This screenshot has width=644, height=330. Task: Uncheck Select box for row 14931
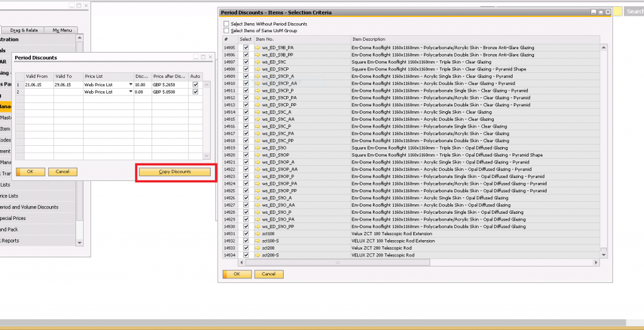(246, 234)
